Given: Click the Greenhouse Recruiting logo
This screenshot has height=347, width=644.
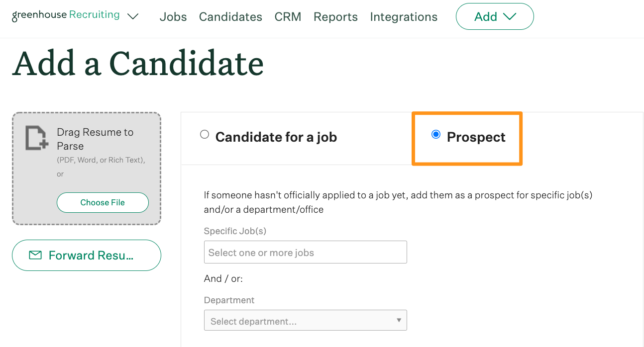Looking at the screenshot, I should (66, 15).
